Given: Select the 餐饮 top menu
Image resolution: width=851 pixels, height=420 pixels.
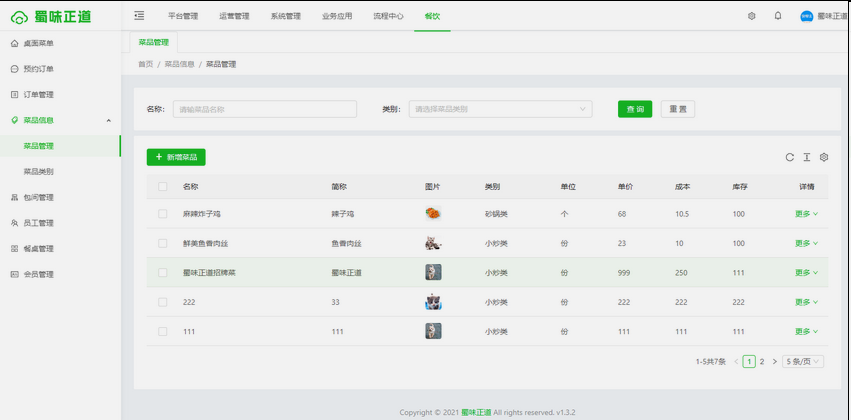Looking at the screenshot, I should tap(432, 16).
